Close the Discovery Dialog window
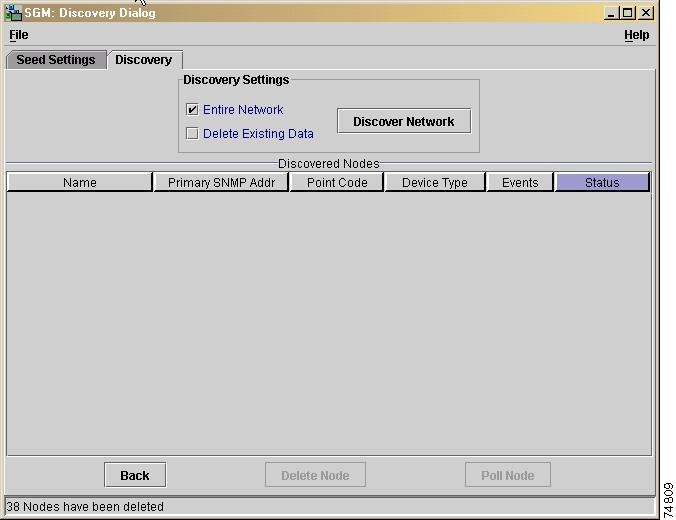The height and width of the screenshot is (520, 676). [645, 13]
